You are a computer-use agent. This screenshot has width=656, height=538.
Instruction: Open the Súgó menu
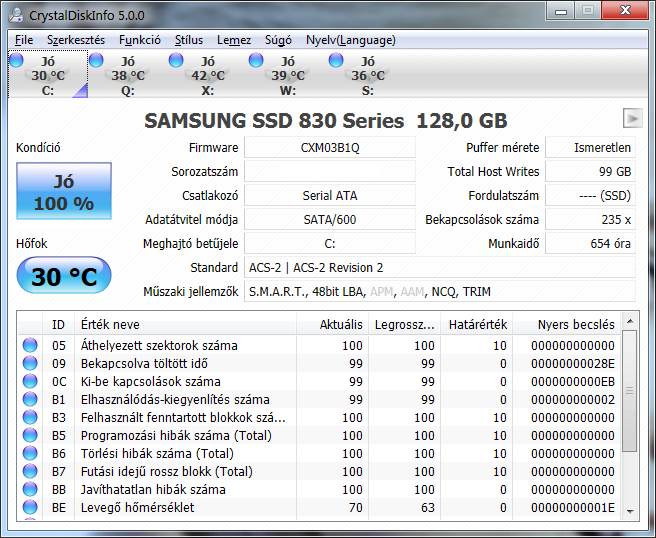click(278, 40)
